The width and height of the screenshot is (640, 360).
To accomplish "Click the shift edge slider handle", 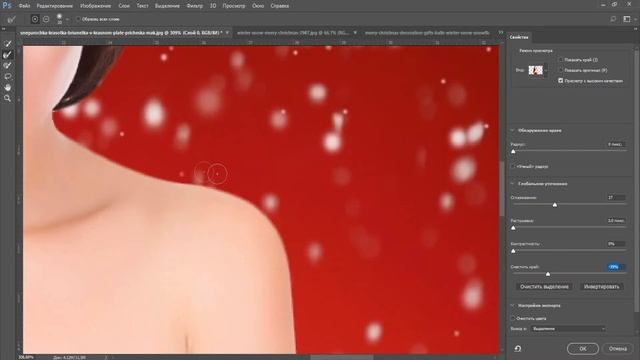I will click(x=548, y=274).
